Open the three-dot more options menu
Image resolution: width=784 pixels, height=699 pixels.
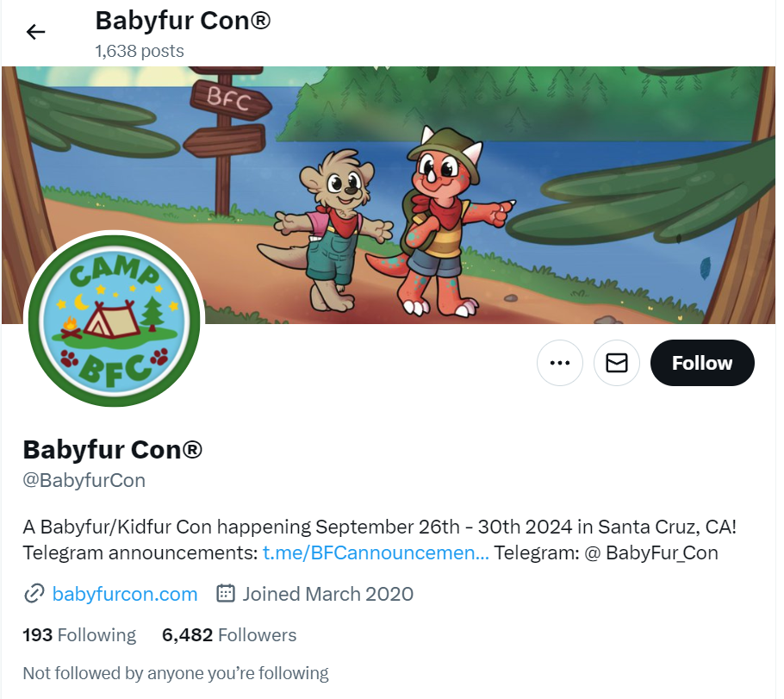559,363
